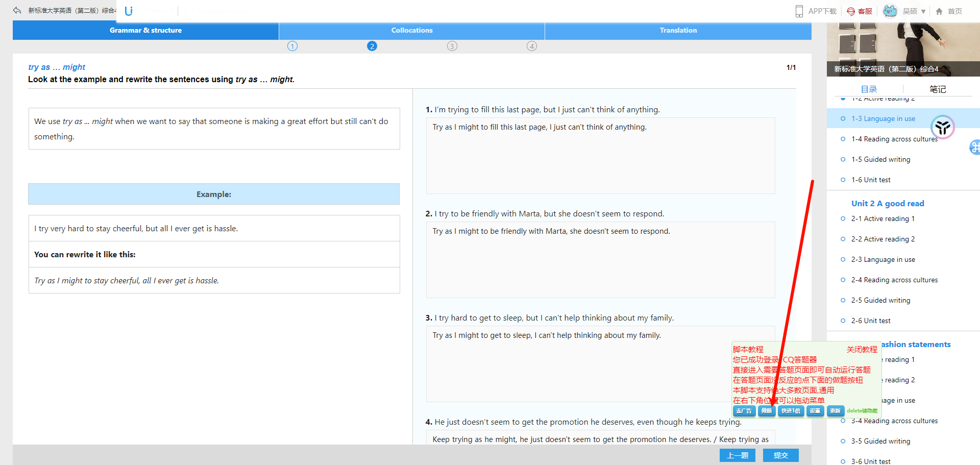Click answer text box for question 2
The image size is (980, 465).
(600, 260)
